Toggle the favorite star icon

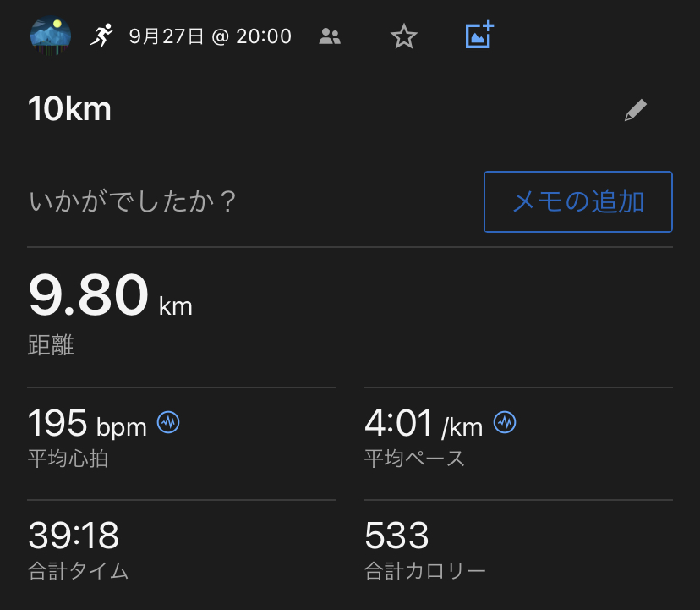click(404, 36)
